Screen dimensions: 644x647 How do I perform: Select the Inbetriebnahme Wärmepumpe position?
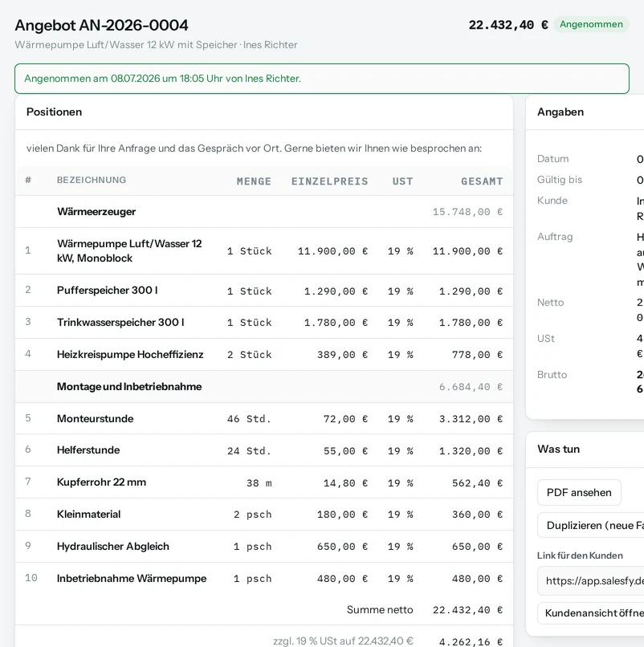point(264,579)
